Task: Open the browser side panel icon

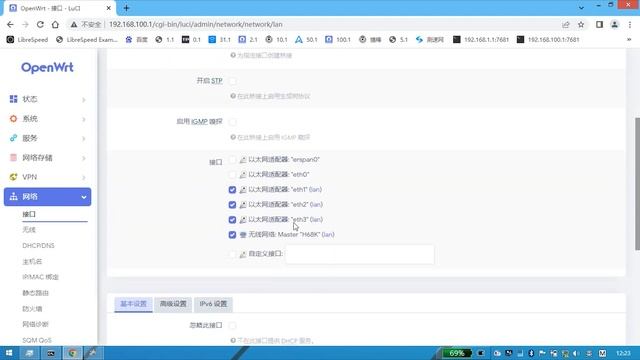Action: tap(599, 24)
